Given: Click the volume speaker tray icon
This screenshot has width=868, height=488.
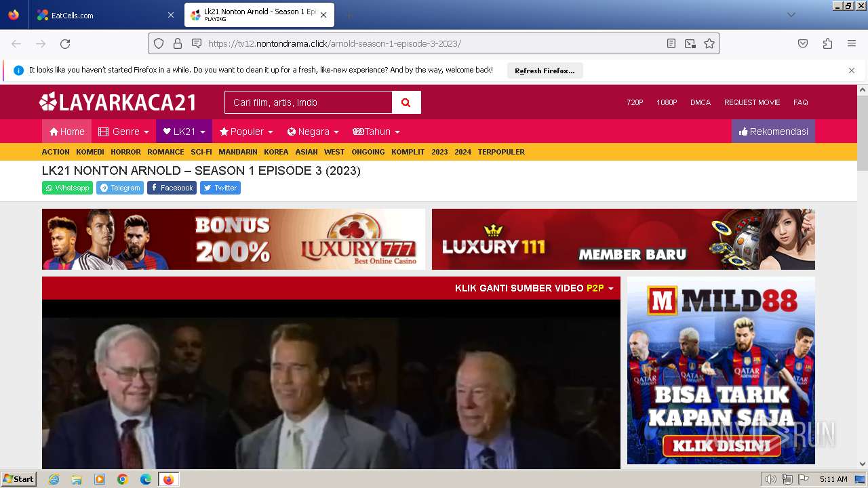Looking at the screenshot, I should pos(770,479).
